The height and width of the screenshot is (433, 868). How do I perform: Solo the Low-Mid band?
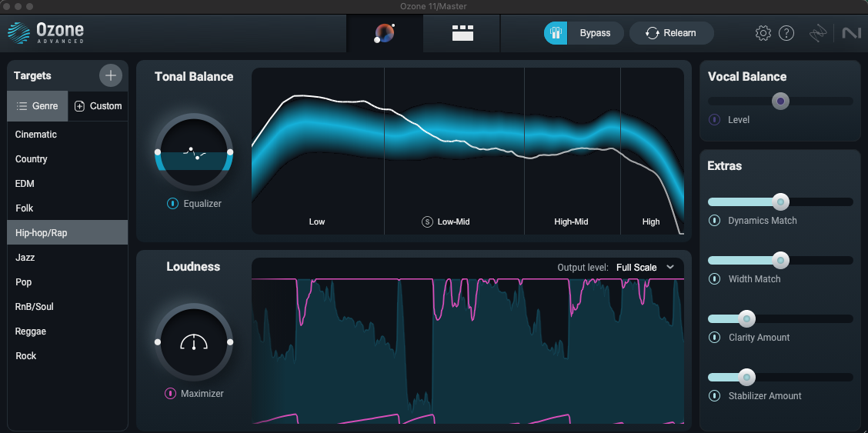click(x=427, y=221)
